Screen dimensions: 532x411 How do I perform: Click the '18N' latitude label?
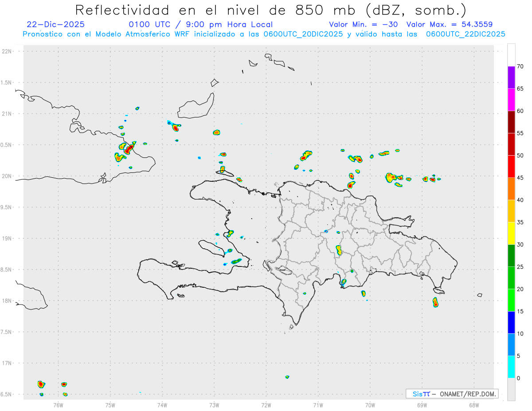tap(8, 301)
